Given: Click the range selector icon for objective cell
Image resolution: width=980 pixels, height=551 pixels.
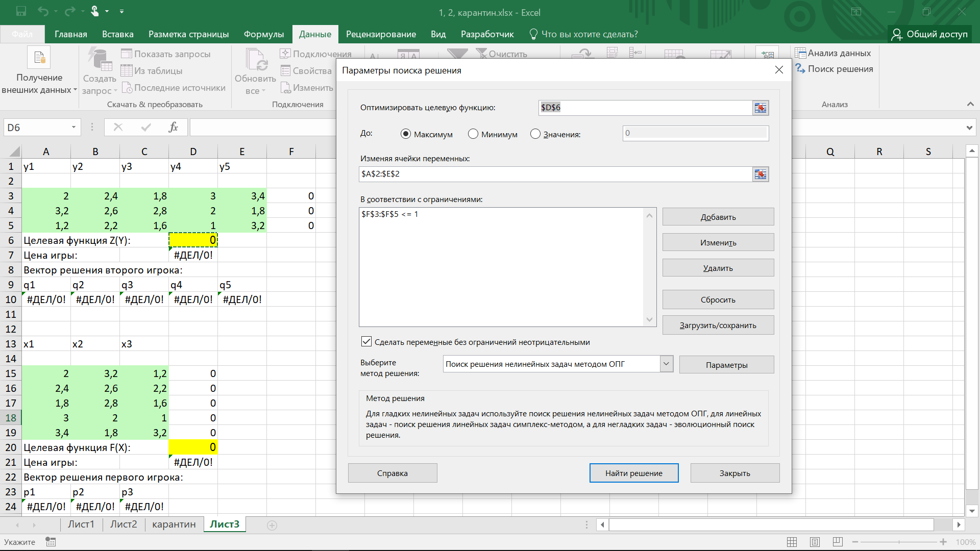Looking at the screenshot, I should (x=761, y=108).
